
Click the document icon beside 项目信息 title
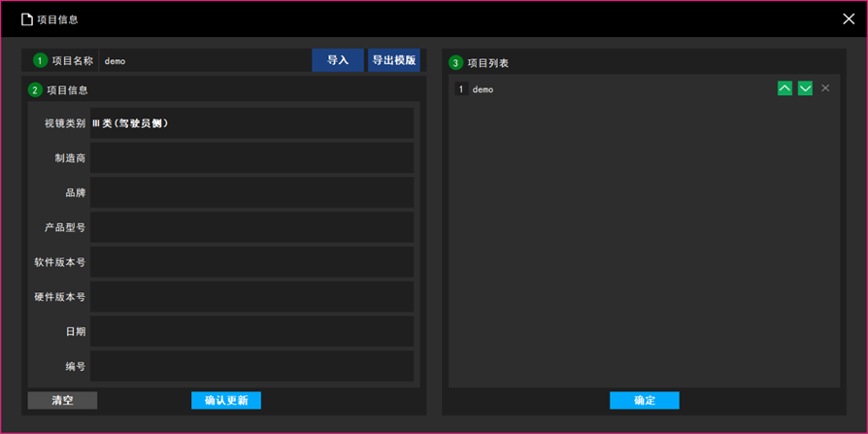tap(27, 19)
